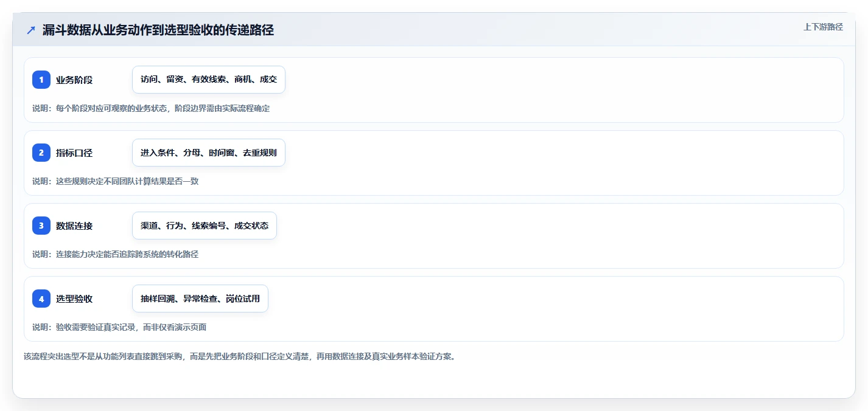Click the 抽样回溯、异常检查、岗位试用 chip
The image size is (868, 411).
pyautogui.click(x=200, y=299)
